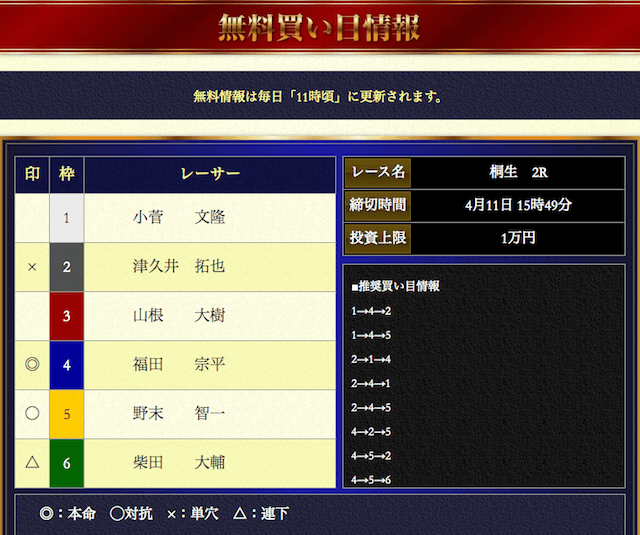Click the 印 column header
The width and height of the screenshot is (640, 535).
(x=32, y=174)
